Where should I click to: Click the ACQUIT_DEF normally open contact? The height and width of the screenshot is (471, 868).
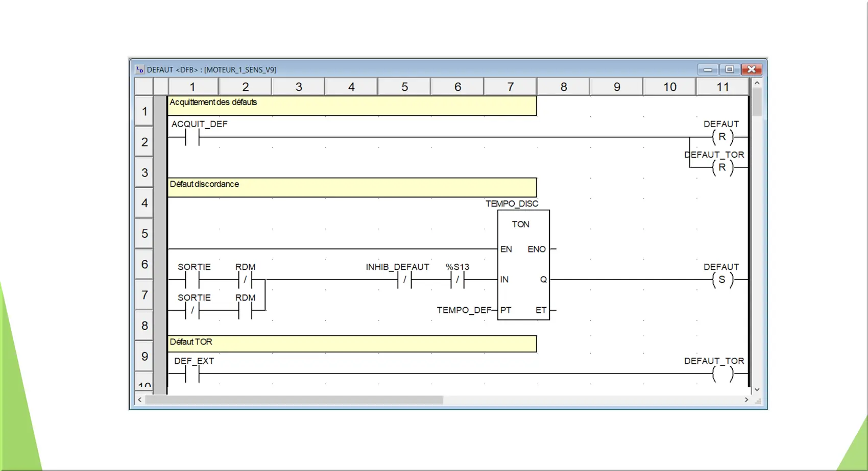tap(192, 137)
